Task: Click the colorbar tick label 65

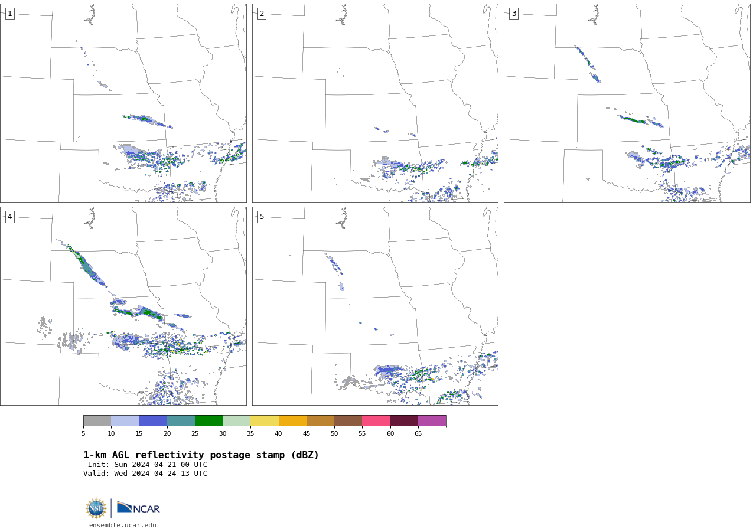Action: point(418,434)
